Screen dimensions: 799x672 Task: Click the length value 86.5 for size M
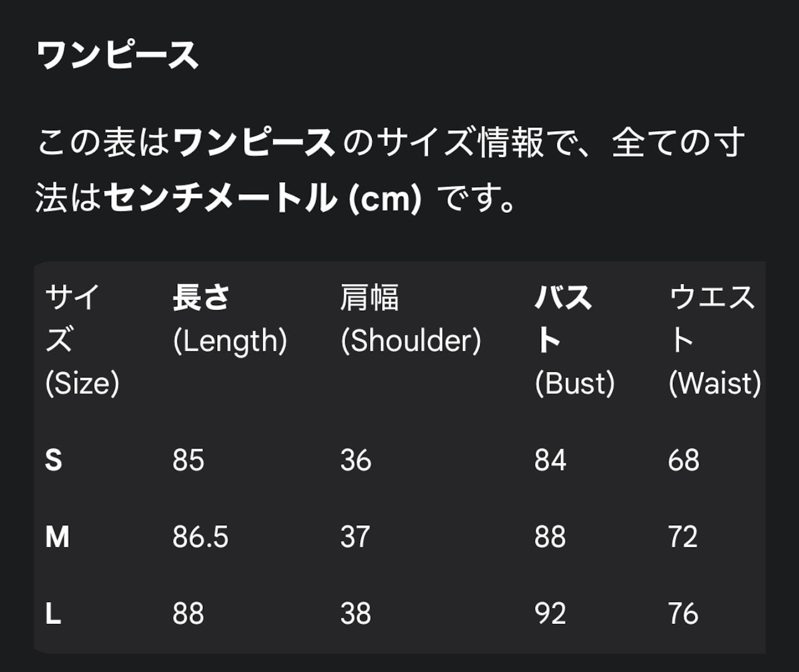200,537
